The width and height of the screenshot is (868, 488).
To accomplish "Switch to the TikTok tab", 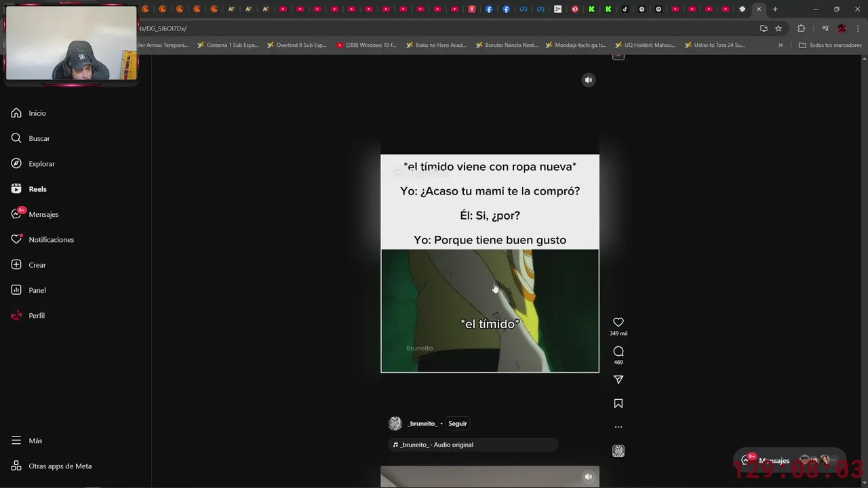I will click(625, 9).
